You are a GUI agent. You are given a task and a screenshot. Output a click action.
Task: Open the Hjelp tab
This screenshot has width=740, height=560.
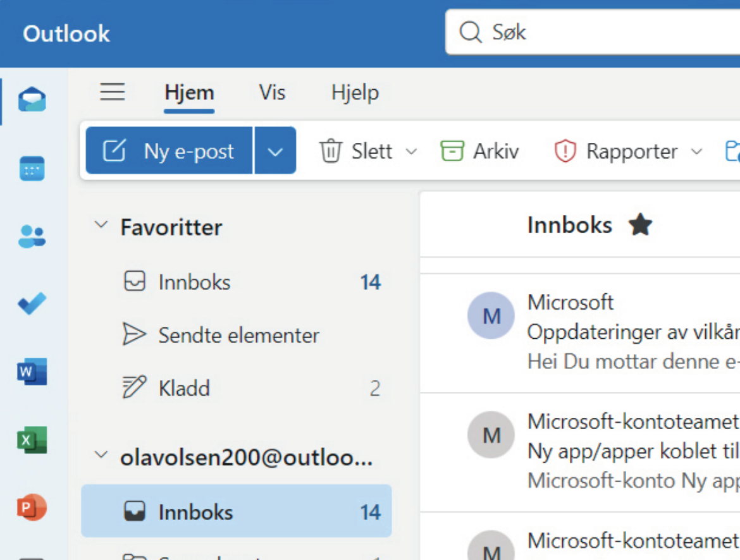tap(355, 93)
